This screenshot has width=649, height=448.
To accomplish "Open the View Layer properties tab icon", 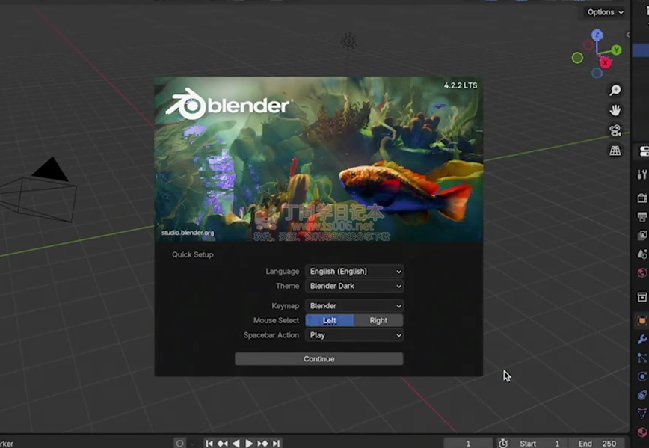I will tap(642, 235).
